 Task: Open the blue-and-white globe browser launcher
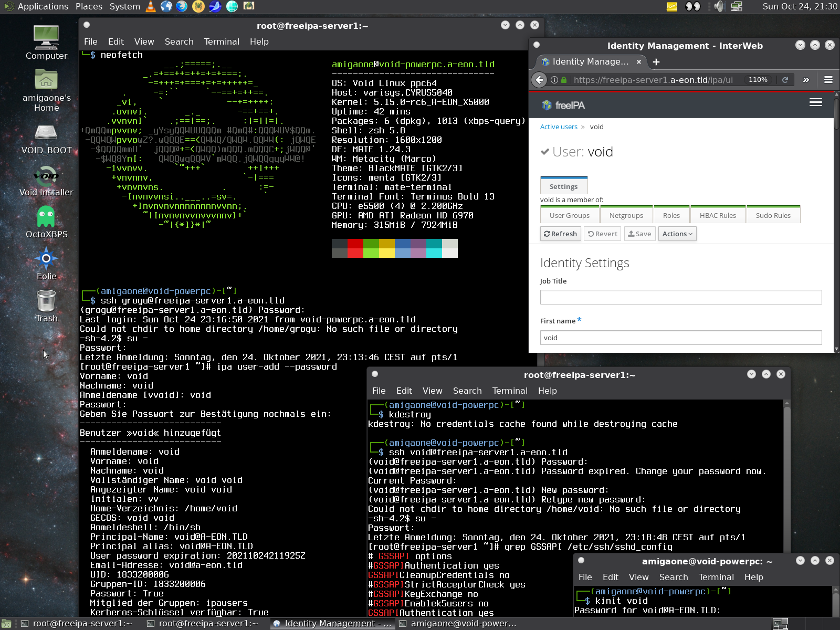click(x=166, y=6)
